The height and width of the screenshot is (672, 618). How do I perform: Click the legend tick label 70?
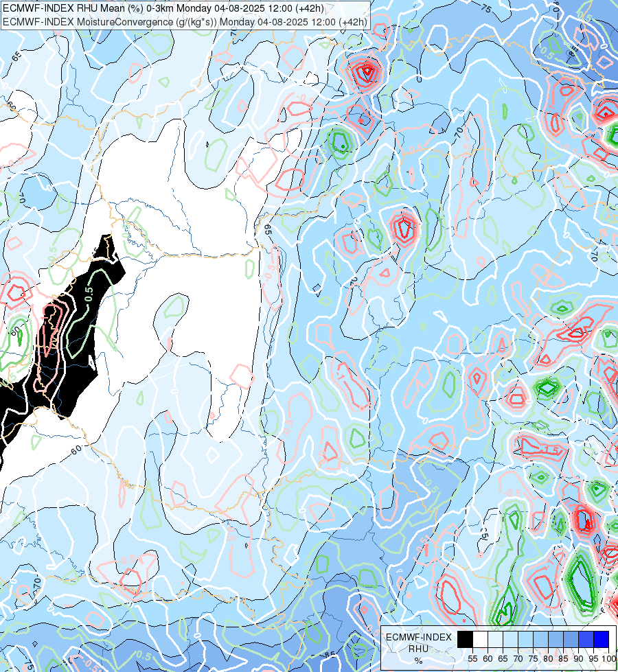pos(518,659)
